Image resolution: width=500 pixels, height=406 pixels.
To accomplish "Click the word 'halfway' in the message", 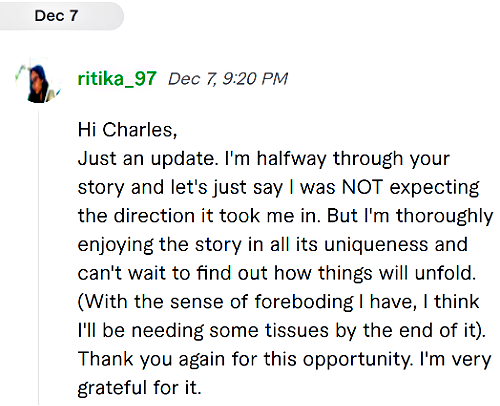I will pos(291,159).
